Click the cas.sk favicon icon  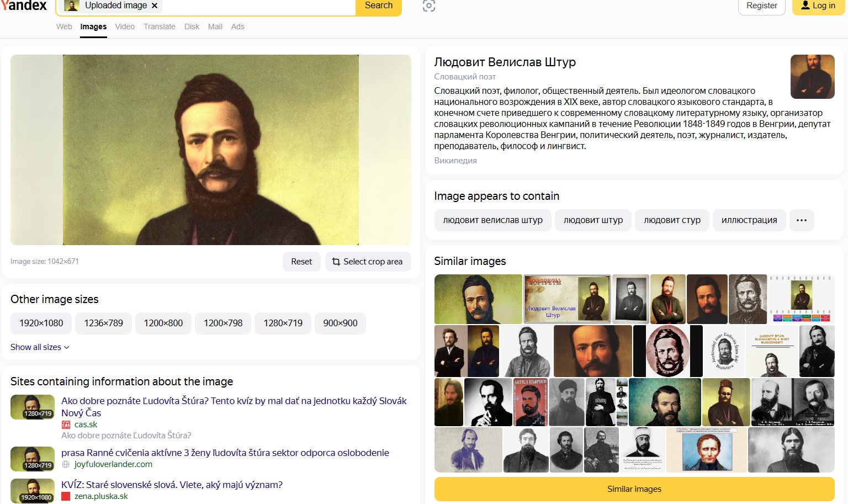tap(66, 425)
